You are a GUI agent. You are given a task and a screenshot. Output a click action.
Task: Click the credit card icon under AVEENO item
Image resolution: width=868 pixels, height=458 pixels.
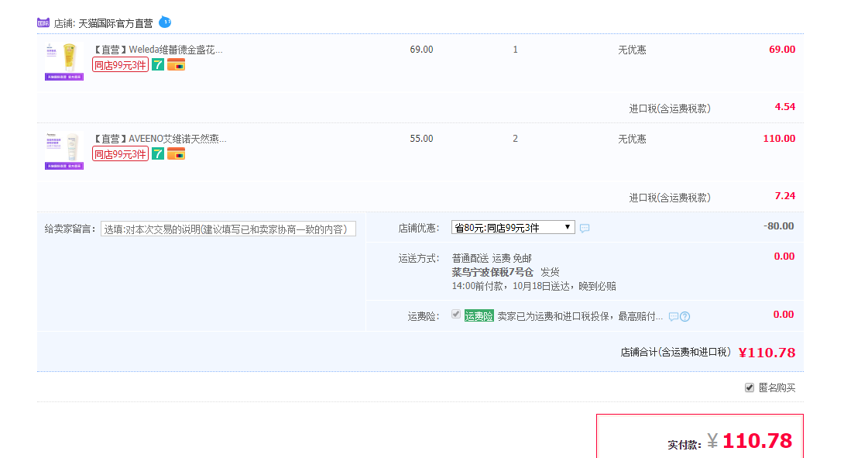pos(176,154)
